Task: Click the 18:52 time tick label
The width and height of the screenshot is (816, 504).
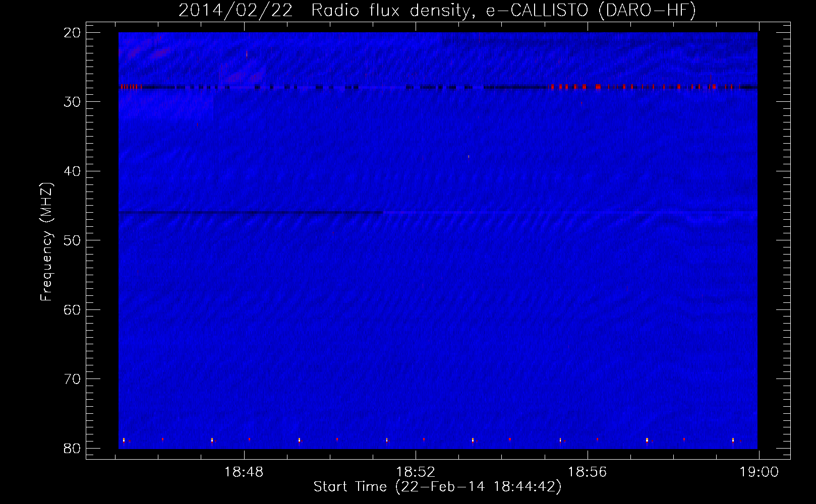Action: (x=416, y=472)
